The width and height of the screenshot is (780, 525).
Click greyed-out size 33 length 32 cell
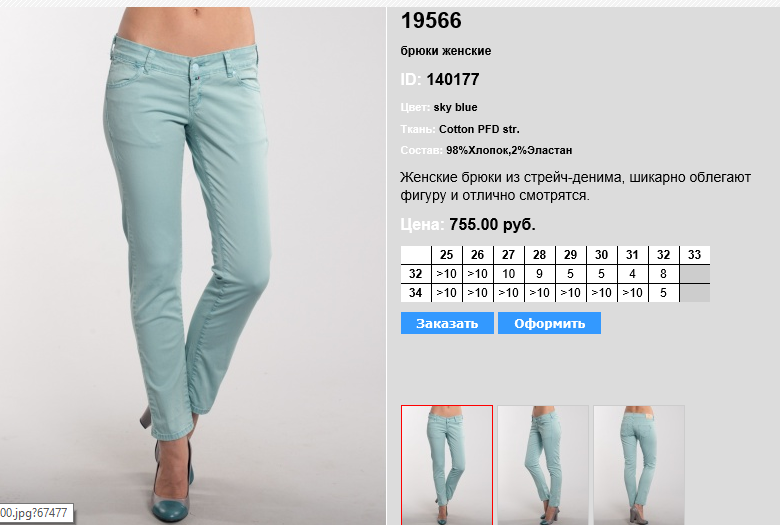pos(694,274)
